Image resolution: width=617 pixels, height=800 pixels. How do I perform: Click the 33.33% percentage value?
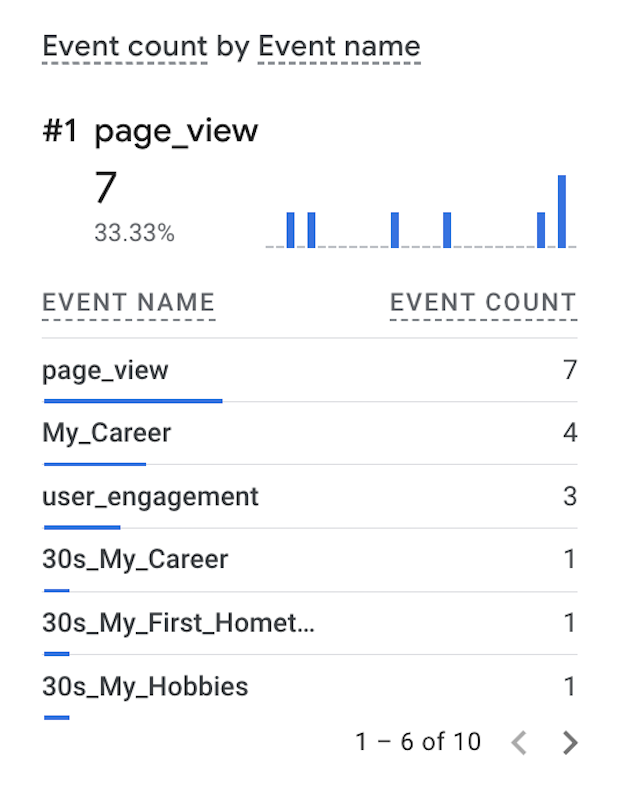[134, 234]
